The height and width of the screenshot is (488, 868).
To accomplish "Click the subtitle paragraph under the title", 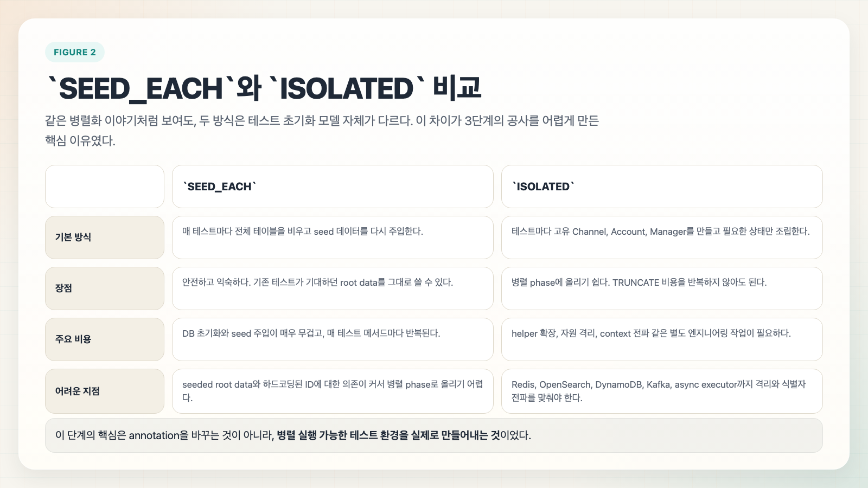I will click(321, 130).
